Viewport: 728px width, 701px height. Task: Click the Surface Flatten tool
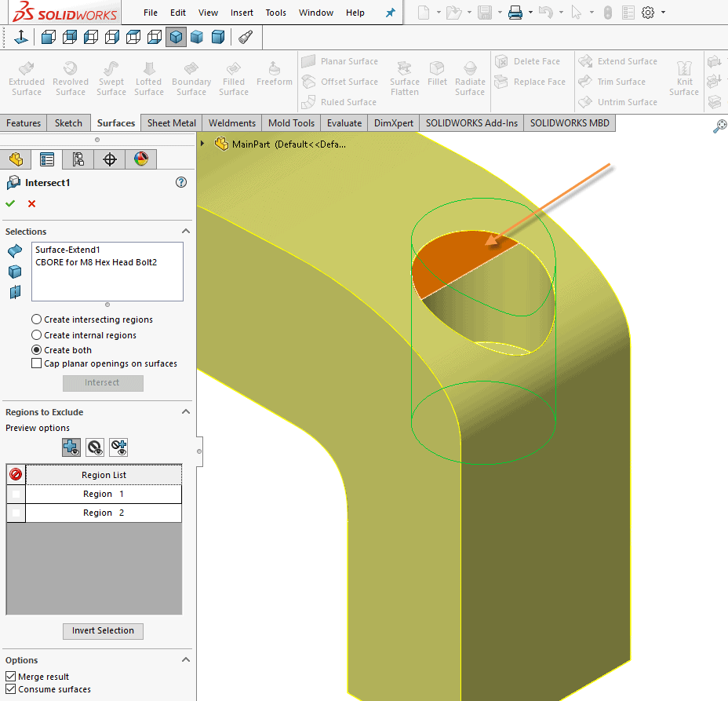click(x=404, y=78)
